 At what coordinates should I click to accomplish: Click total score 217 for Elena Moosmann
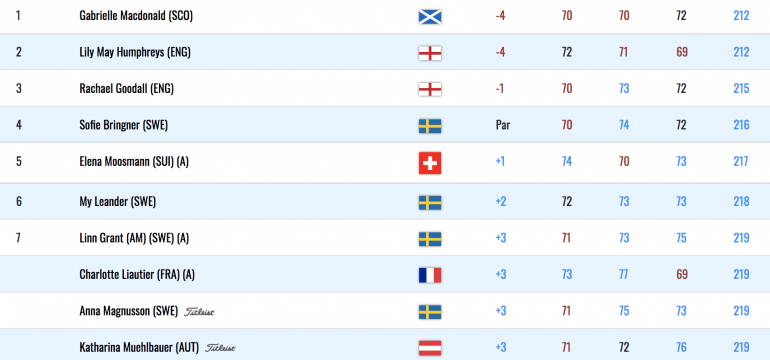coord(741,162)
